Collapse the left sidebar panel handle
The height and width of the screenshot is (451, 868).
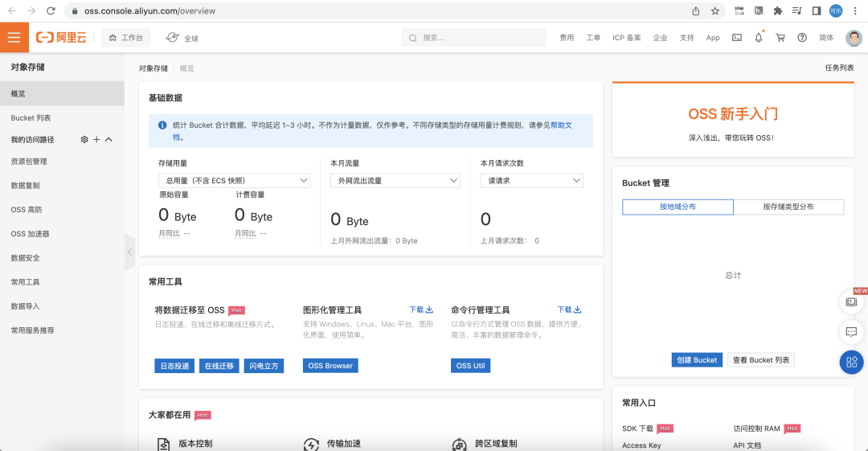tap(129, 252)
